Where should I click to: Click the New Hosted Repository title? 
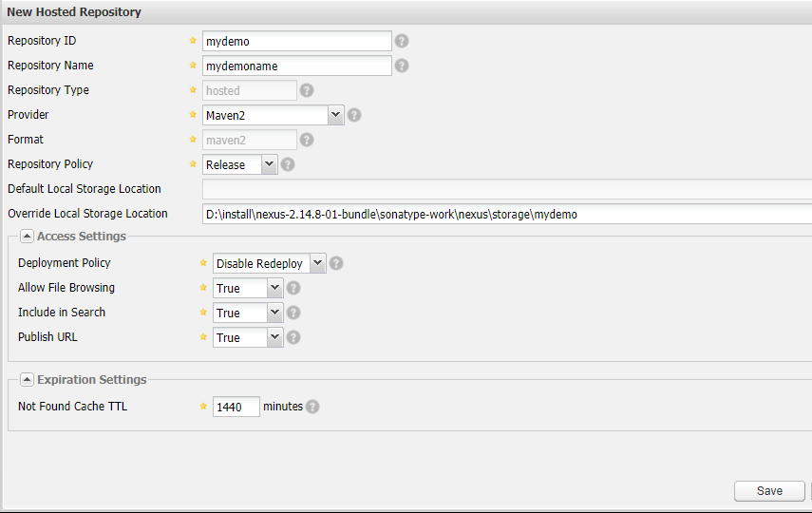coord(74,12)
